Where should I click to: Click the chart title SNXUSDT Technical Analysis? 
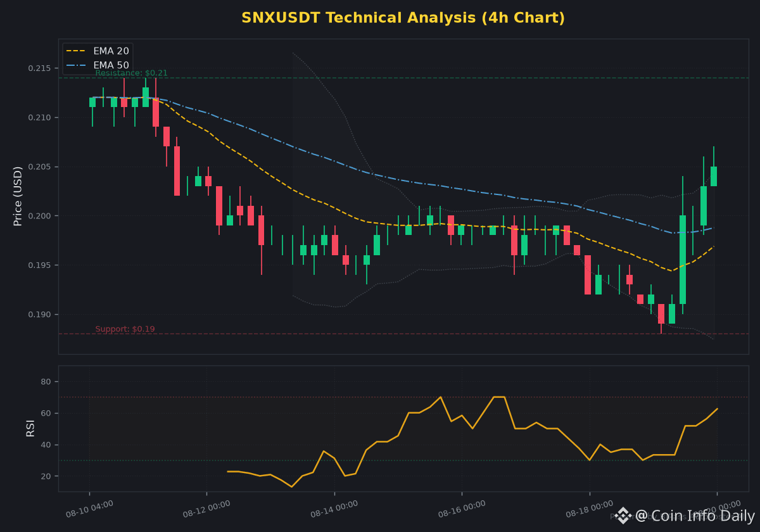point(403,18)
